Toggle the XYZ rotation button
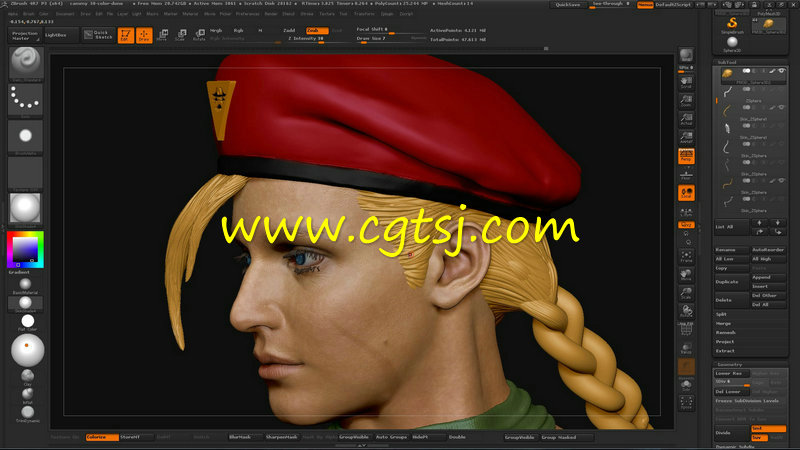This screenshot has width=800, height=450. (686, 225)
